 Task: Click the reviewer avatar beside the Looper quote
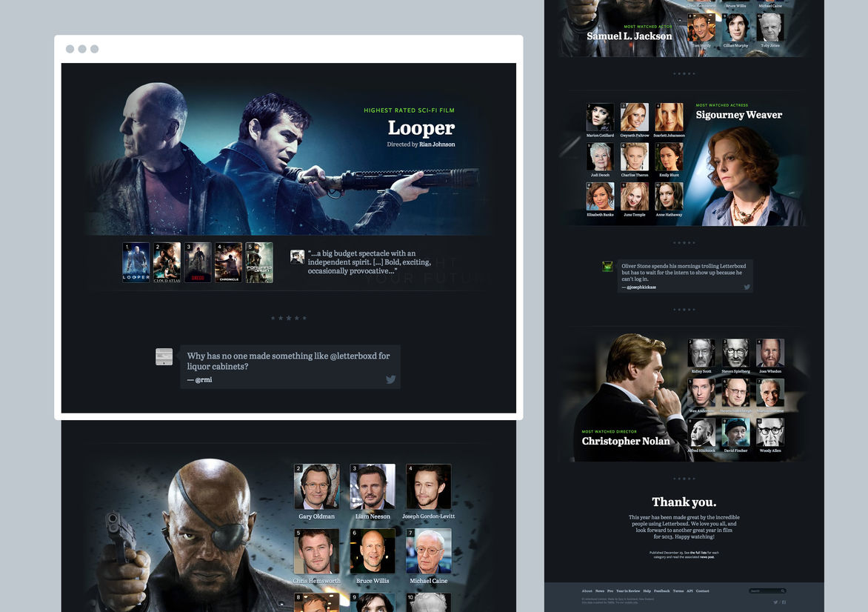297,256
